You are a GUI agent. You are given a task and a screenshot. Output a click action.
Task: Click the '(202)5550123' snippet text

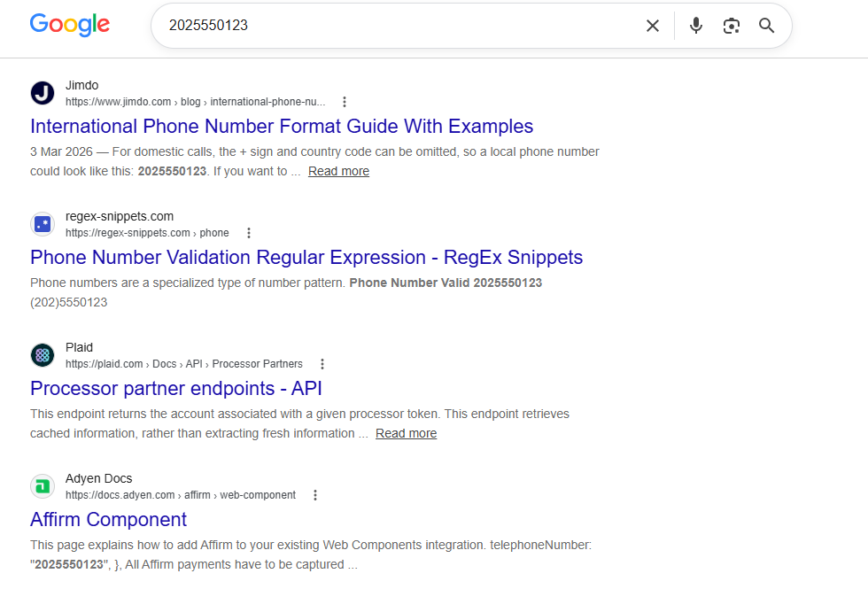click(x=69, y=303)
